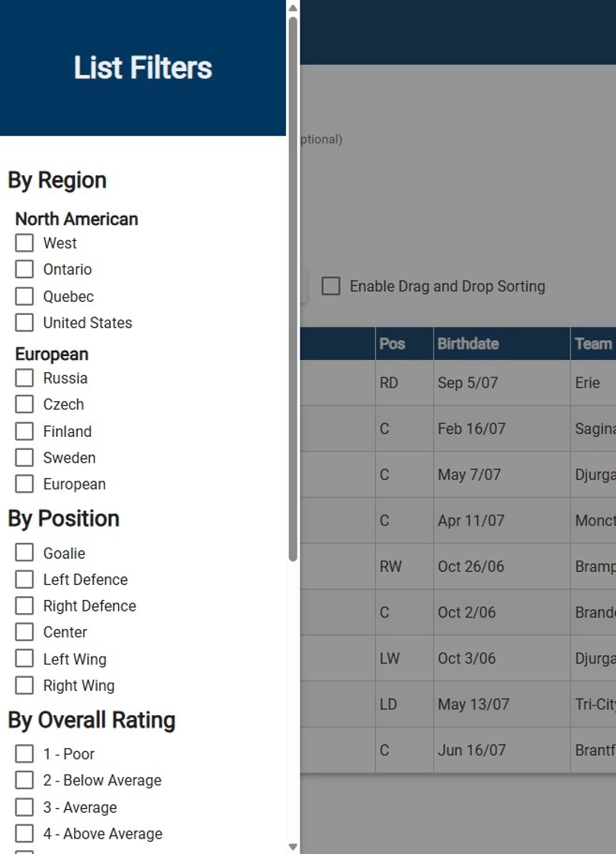Screen dimensions: 616x854
Task: Enable the Quebec region filter
Action: pyautogui.click(x=24, y=297)
